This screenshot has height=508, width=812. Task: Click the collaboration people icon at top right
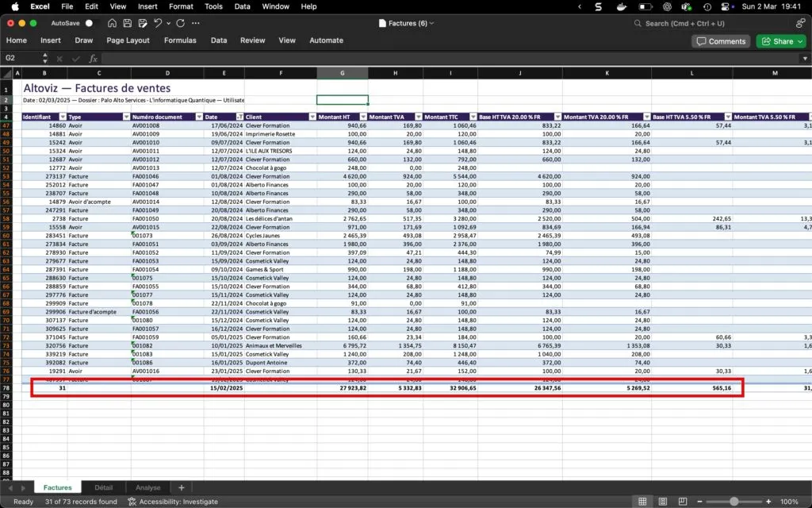tap(801, 23)
